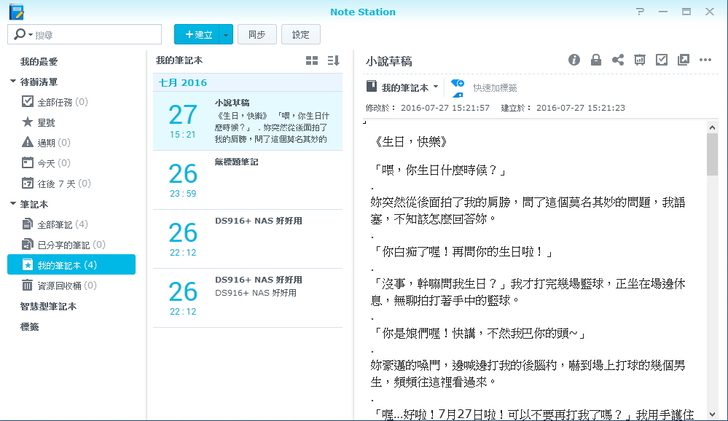Collapse the 待辦清單 section
Image resolution: width=728 pixels, height=421 pixels.
pyautogui.click(x=12, y=81)
